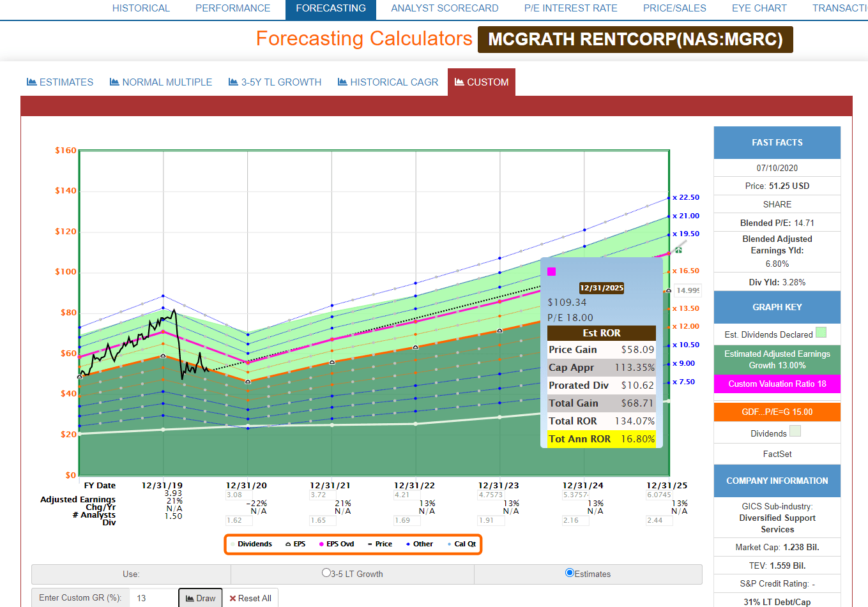Open the P/E INTEREST RATE tab
The width and height of the screenshot is (868, 607).
(x=571, y=8)
